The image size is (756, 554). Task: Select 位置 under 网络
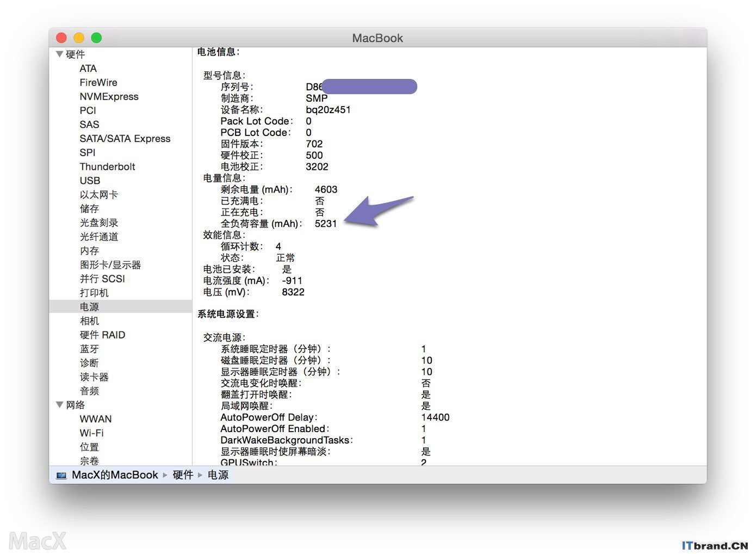point(89,447)
